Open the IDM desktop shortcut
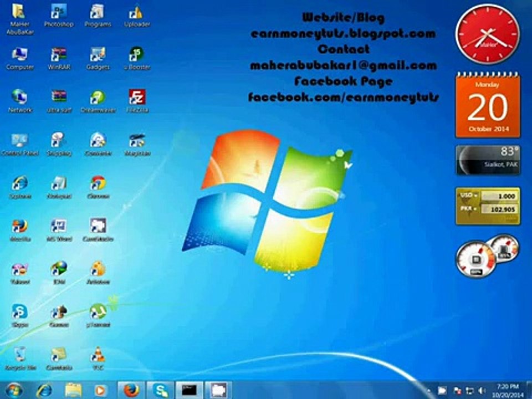This screenshot has height=399, width=532. 59,273
